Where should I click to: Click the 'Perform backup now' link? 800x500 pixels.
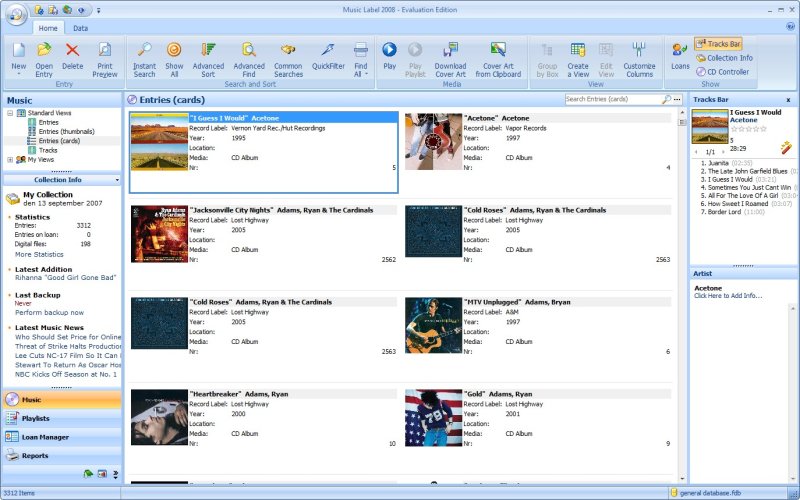point(49,312)
